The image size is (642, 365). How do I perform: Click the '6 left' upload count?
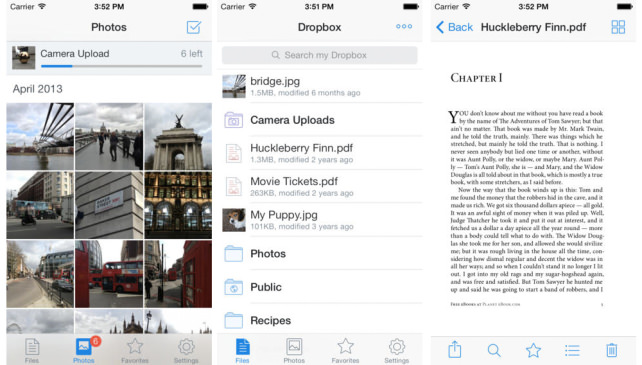(192, 54)
